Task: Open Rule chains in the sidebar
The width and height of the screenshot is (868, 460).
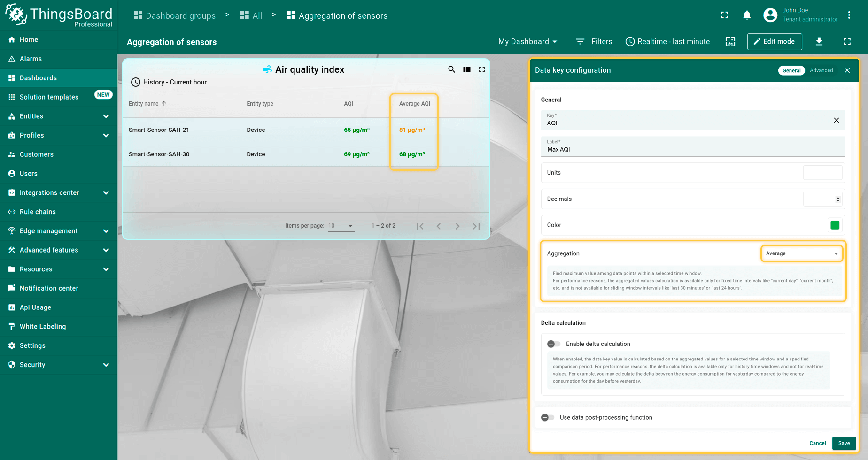Action: click(38, 212)
